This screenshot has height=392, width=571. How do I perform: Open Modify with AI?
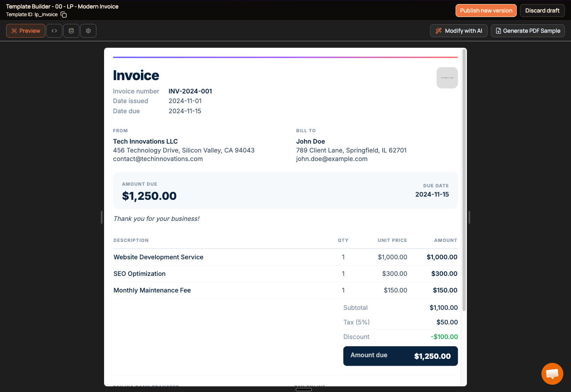pos(458,30)
